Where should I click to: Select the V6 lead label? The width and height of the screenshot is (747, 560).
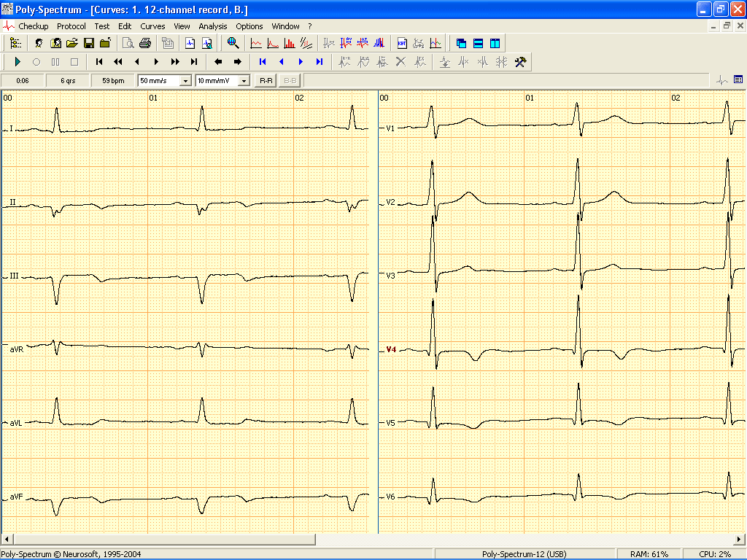coord(391,497)
